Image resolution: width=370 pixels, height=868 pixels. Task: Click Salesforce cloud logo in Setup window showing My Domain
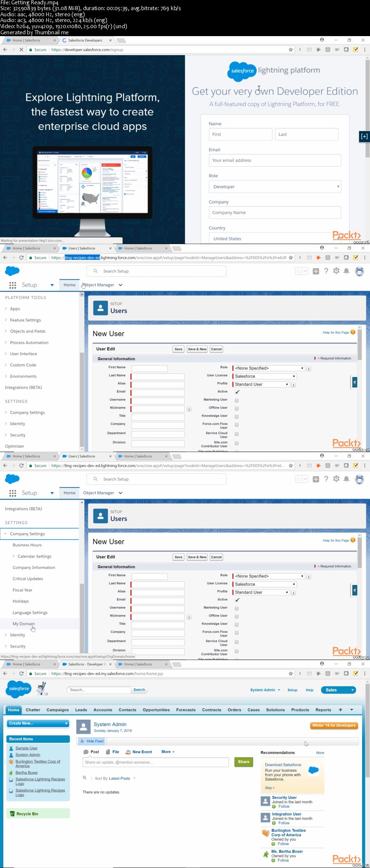(12, 479)
